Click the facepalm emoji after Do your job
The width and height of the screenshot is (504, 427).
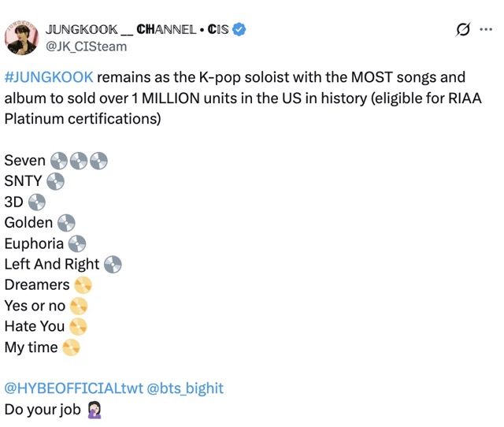tap(94, 410)
